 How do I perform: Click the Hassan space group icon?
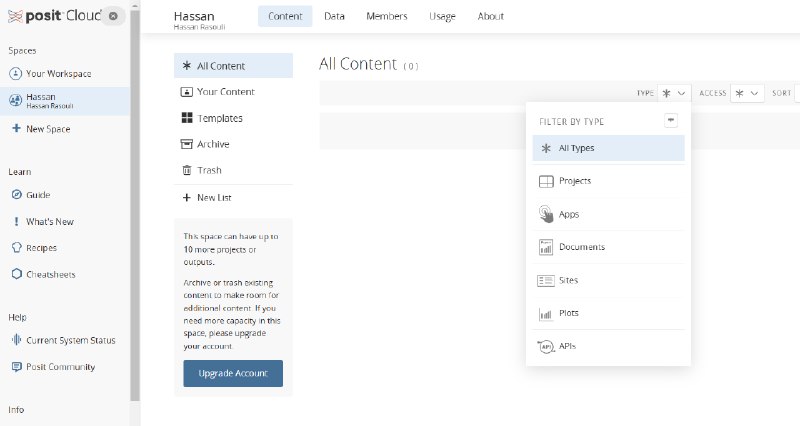(x=15, y=101)
